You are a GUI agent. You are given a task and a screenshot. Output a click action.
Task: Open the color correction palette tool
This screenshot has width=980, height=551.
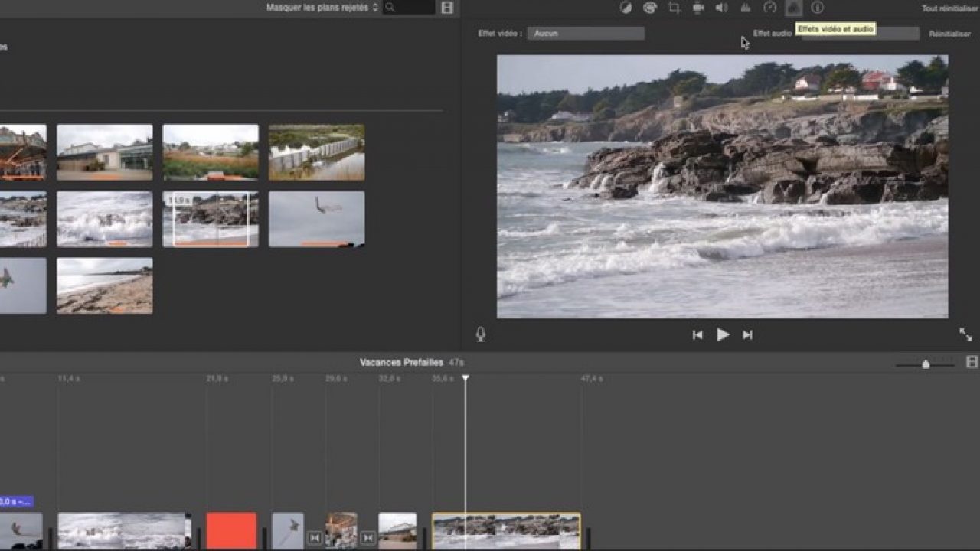650,8
